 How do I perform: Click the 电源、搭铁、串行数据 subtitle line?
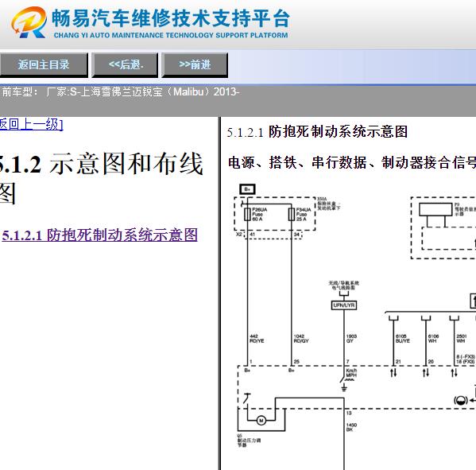(x=352, y=162)
